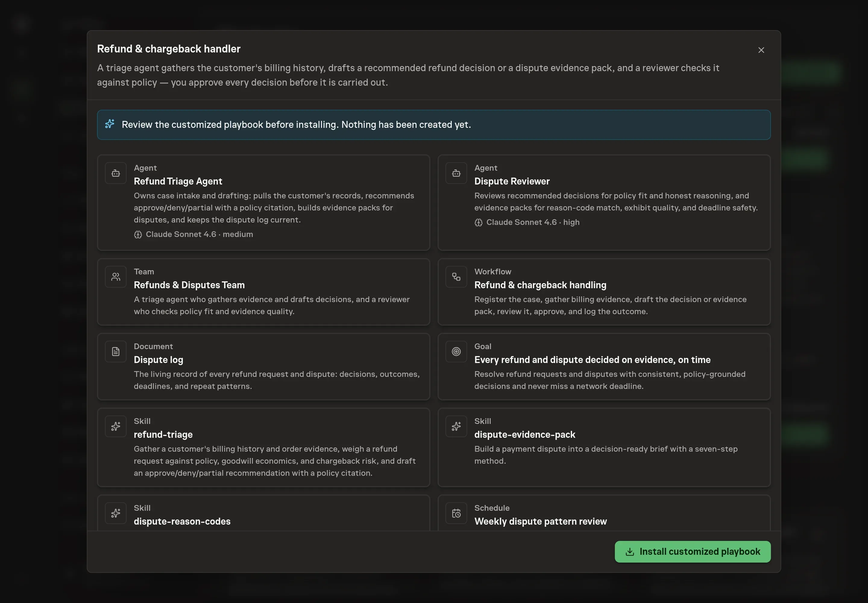Image resolution: width=868 pixels, height=603 pixels.
Task: Click the people icon for Refunds & Disputes Team
Action: [x=115, y=277]
